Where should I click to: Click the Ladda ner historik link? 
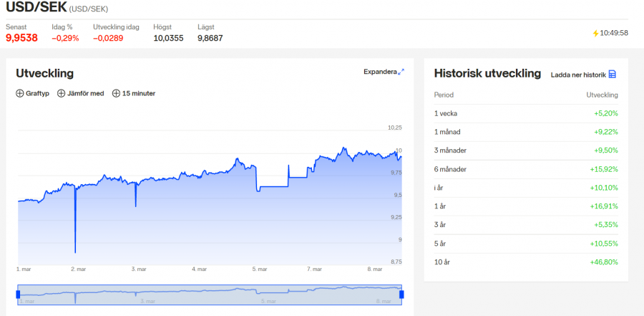click(x=577, y=75)
